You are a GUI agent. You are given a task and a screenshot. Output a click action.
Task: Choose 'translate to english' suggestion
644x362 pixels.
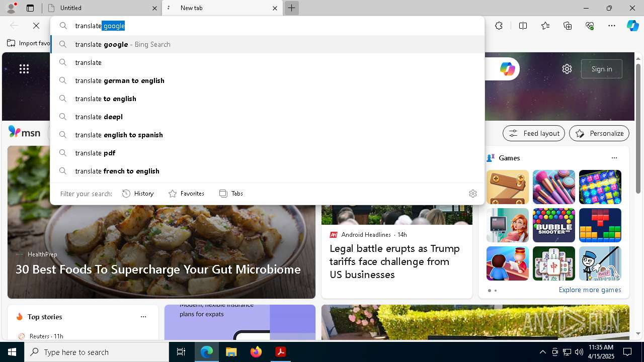[x=267, y=99]
